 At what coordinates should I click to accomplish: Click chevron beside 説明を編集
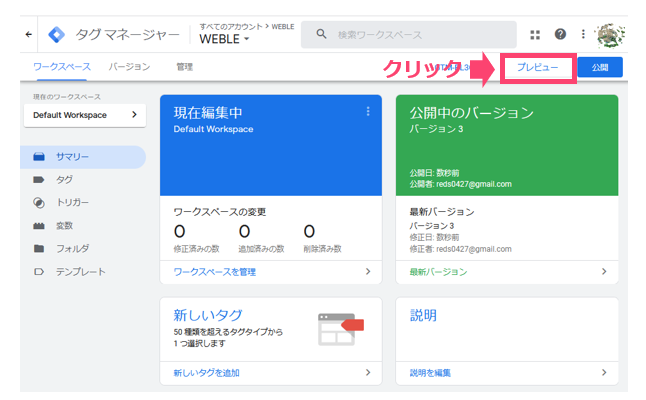[x=604, y=372]
